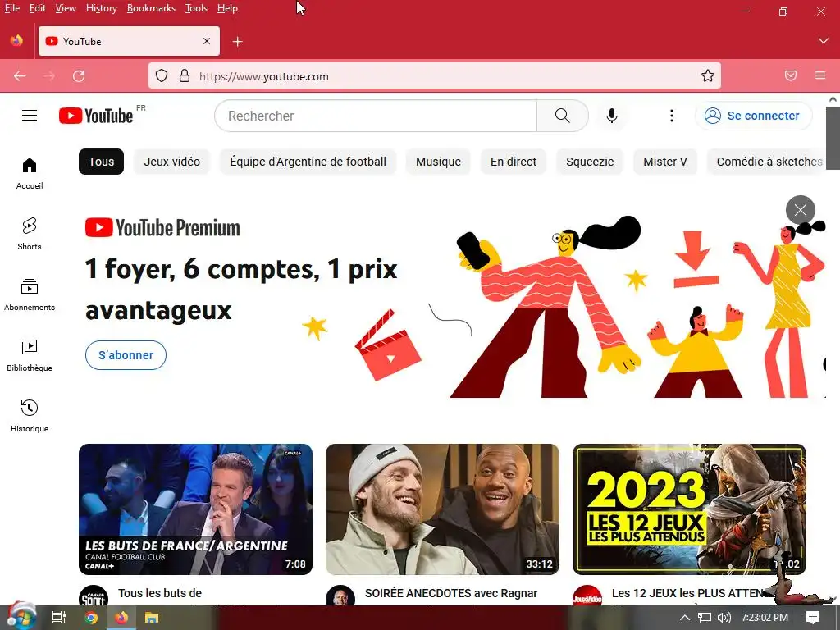Open the YouTube hamburger guide menu
Viewport: 840px width, 630px height.
click(x=30, y=116)
